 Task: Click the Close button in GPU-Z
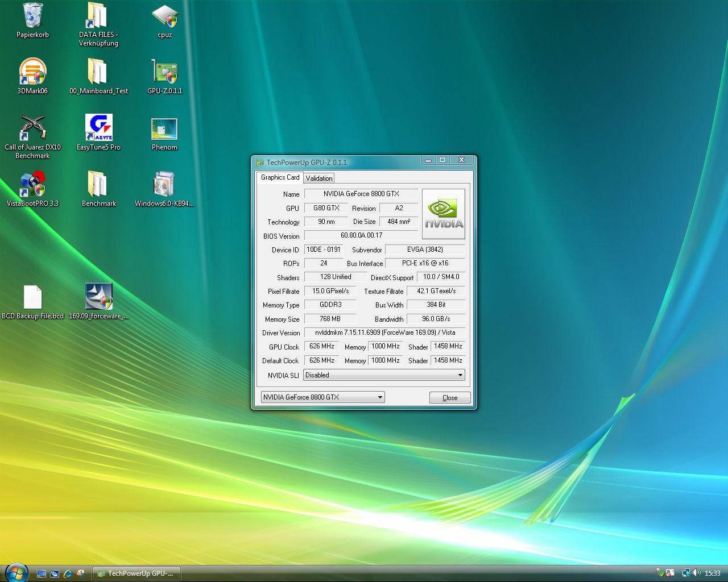450,398
